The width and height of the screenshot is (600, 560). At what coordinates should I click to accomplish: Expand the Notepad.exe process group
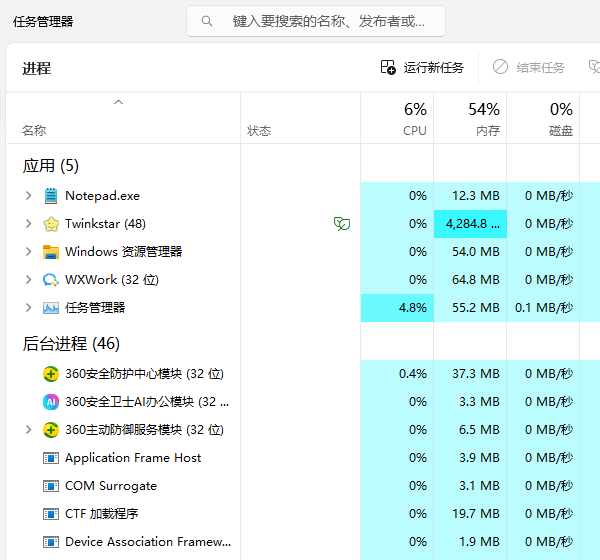(x=28, y=196)
